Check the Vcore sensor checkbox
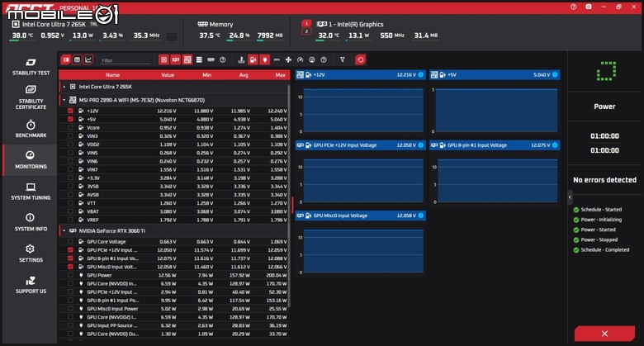Viewport: 644px width, 346px height. [70, 128]
